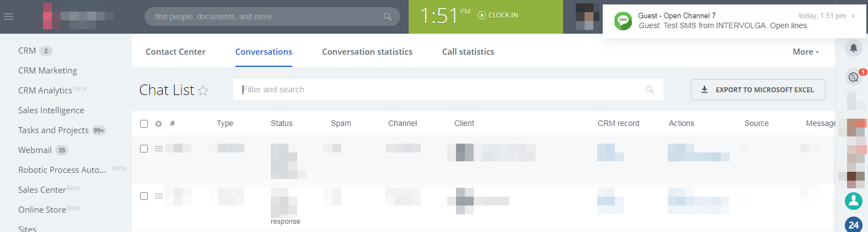The image size is (868, 232).
Task: Click the teal user profile icon
Action: tap(854, 201)
